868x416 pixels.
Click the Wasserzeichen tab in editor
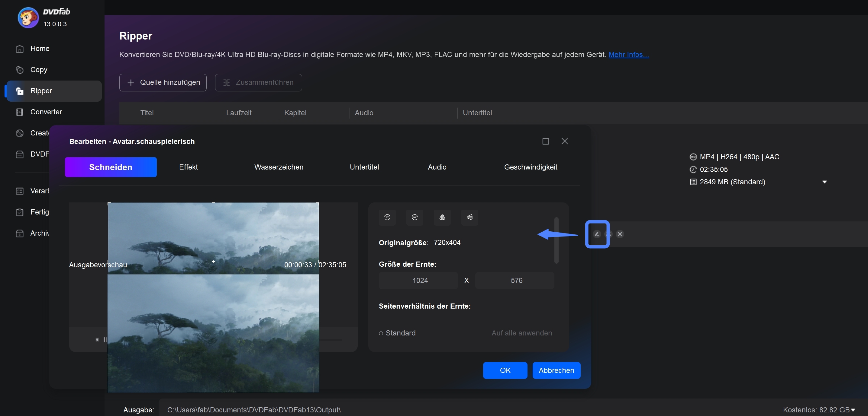click(x=279, y=167)
